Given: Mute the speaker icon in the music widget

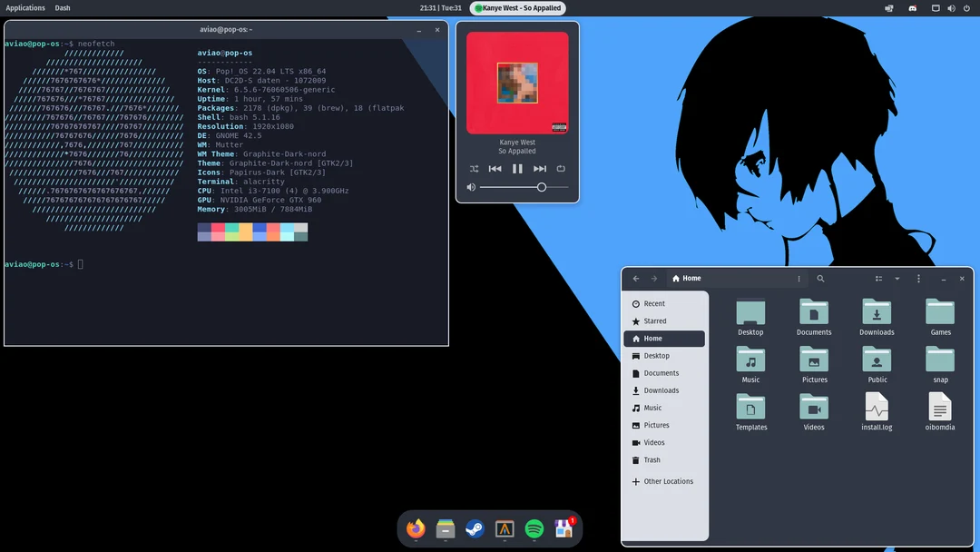Looking at the screenshot, I should [470, 187].
